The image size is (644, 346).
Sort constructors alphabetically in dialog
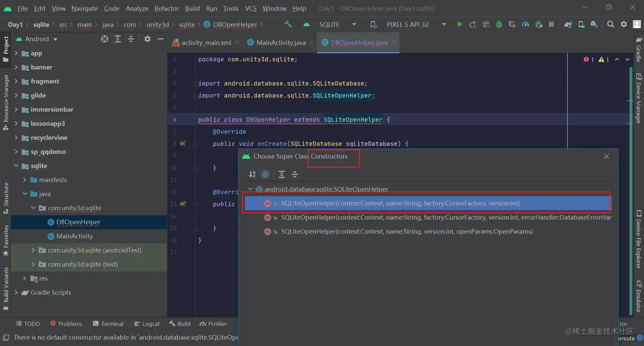click(x=252, y=174)
